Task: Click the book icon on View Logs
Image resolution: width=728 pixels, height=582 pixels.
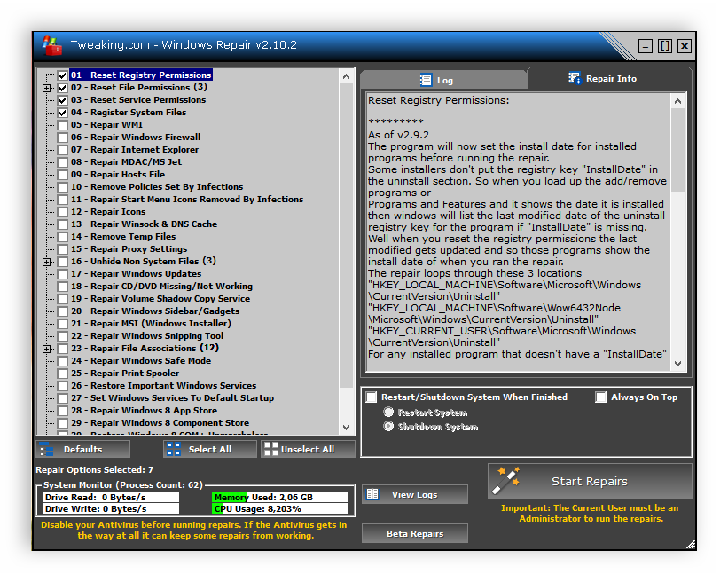Action: [x=372, y=494]
